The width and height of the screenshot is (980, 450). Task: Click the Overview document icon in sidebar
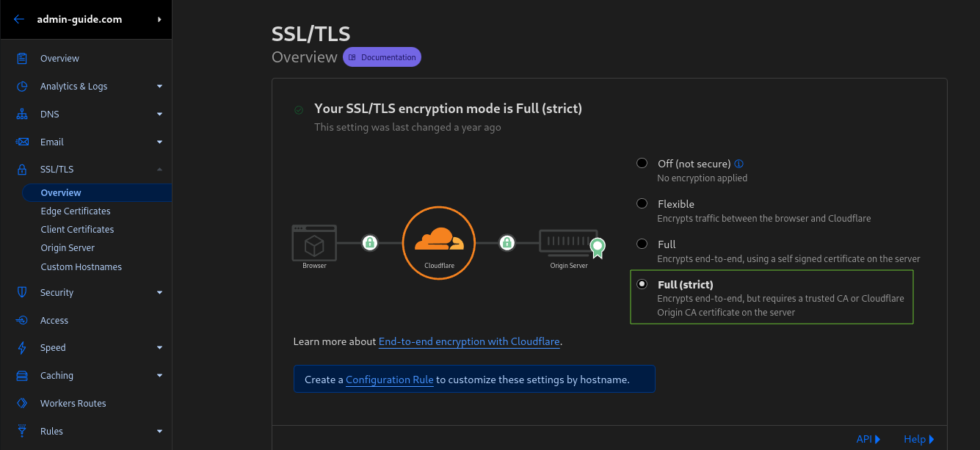(23, 58)
